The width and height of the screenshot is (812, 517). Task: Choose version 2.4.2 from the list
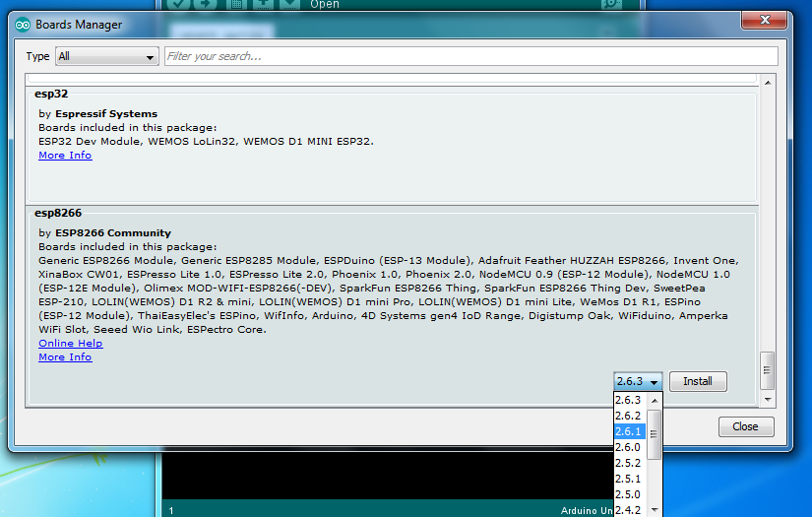click(630, 510)
